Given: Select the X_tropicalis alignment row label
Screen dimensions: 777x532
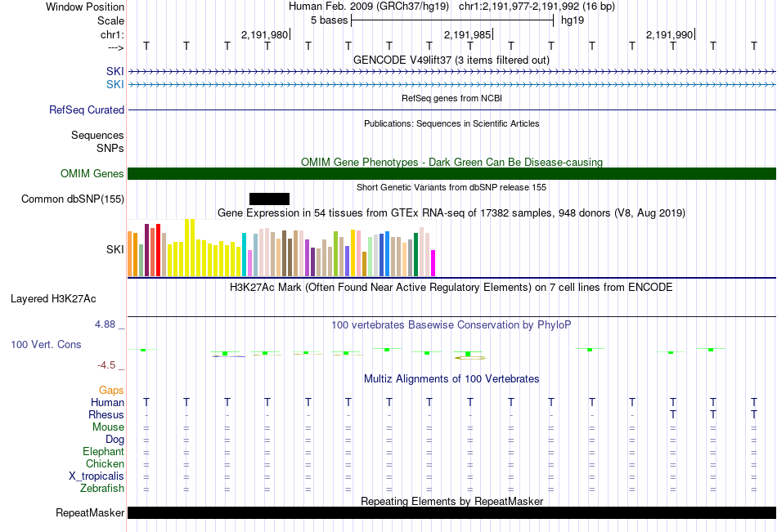Looking at the screenshot, I should click(x=97, y=476).
